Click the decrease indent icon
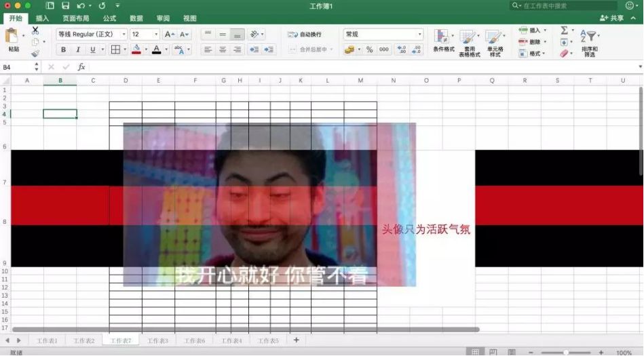Viewport: 644px width, 356px height. (254, 50)
